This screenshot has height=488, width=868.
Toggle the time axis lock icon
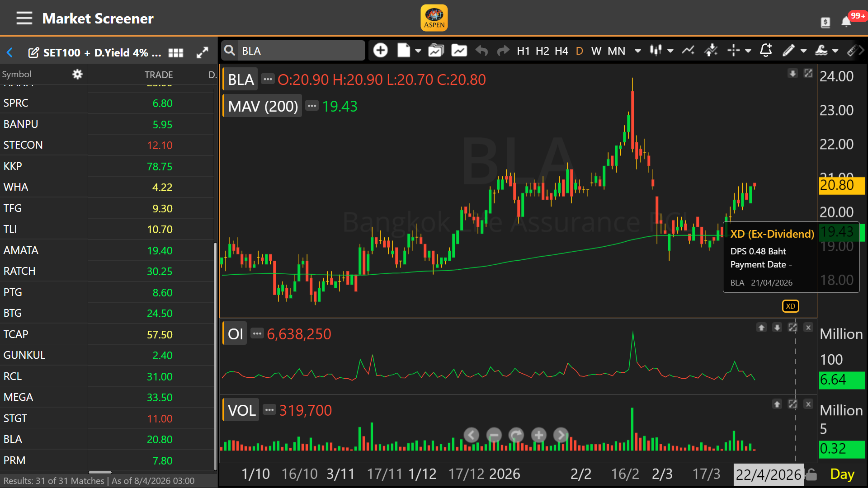click(x=812, y=474)
